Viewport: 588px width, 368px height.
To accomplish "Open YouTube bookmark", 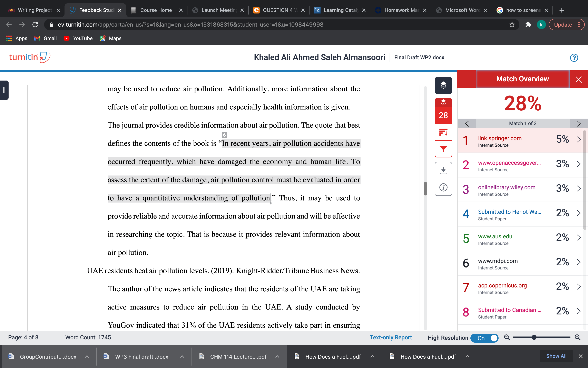I will click(78, 38).
